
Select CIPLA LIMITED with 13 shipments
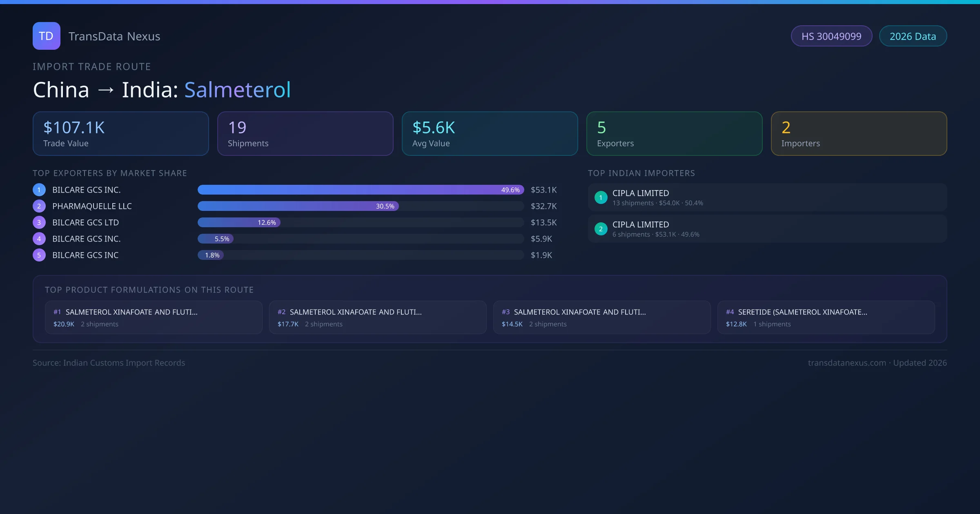click(767, 197)
